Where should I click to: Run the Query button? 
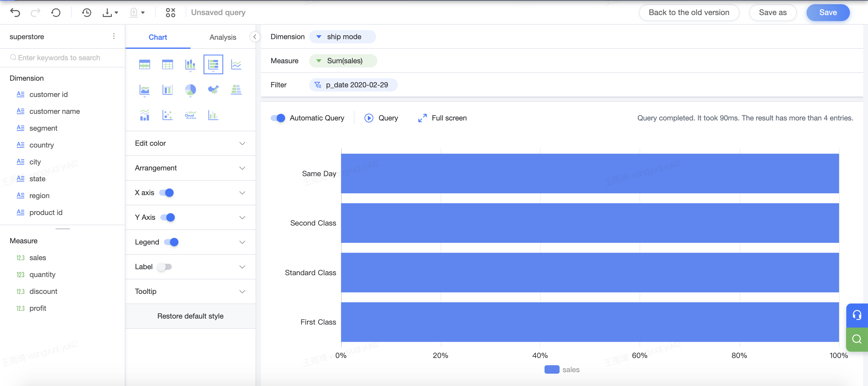click(381, 118)
